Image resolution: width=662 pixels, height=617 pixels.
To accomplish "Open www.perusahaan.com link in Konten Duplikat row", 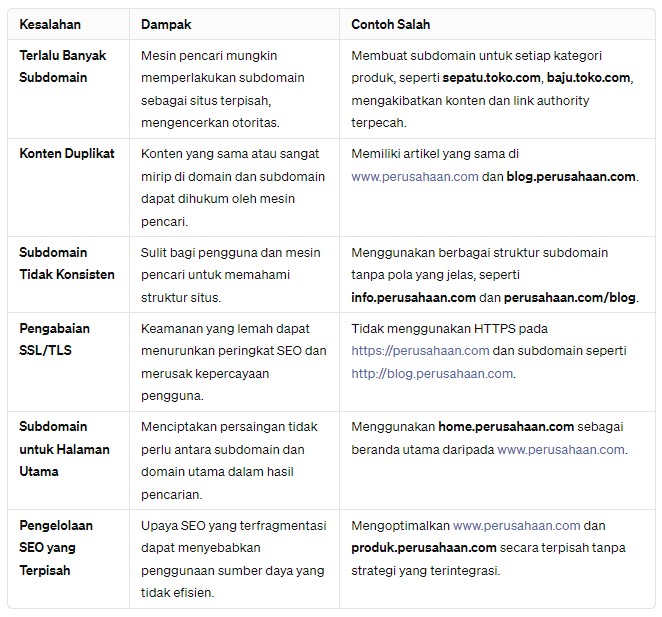I will 414,176.
